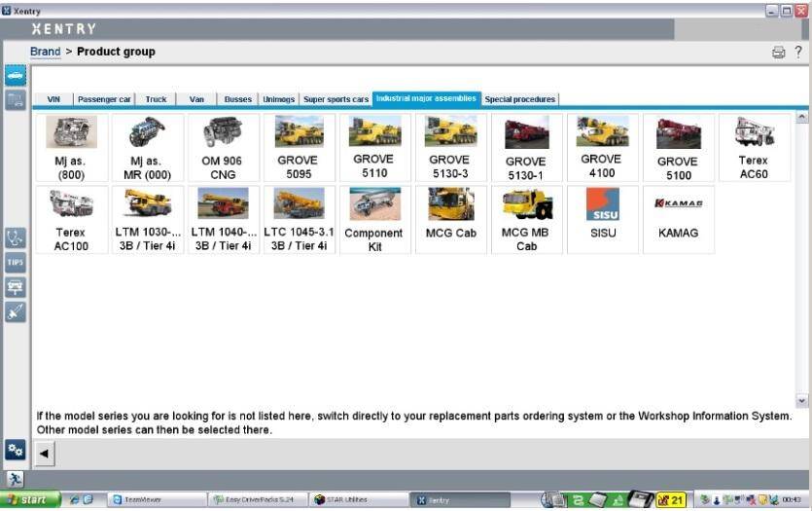Open help via the question mark icon
Viewport: 812px width, 511px height.
798,53
